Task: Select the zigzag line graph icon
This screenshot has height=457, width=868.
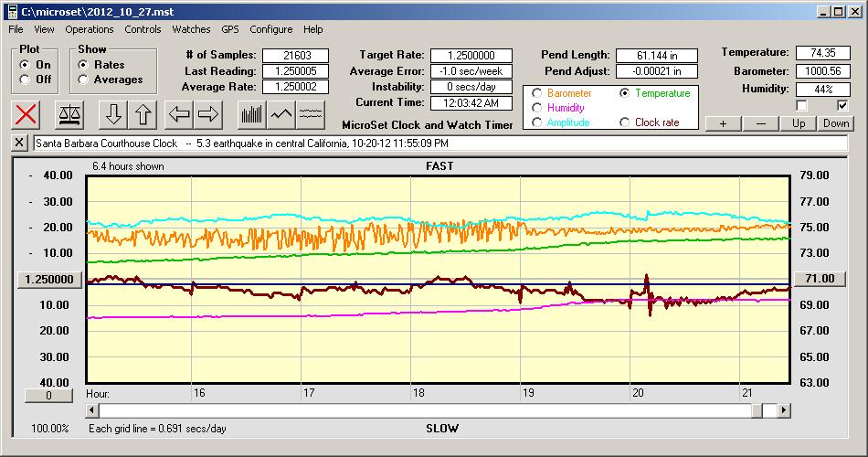Action: 282,114
